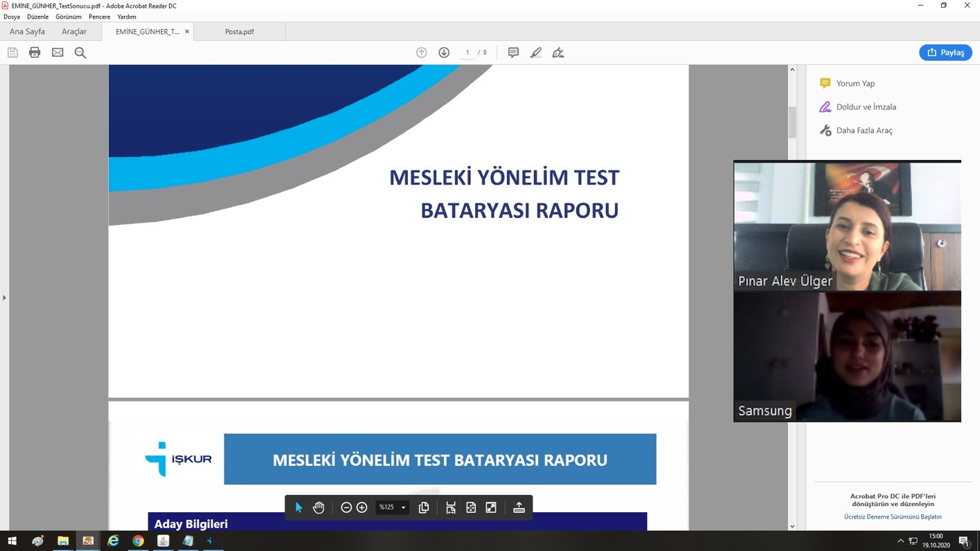Activate the selection arrow tool
This screenshot has height=551, width=980.
299,507
